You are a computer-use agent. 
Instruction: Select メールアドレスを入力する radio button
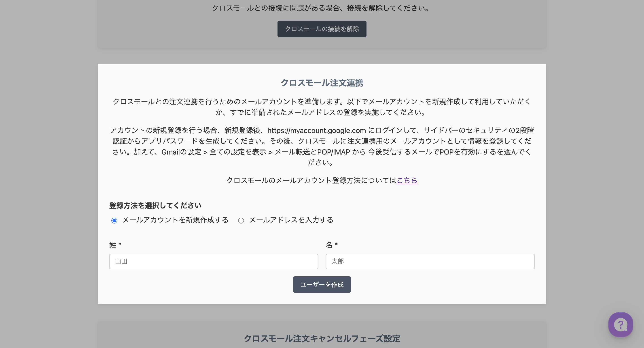[x=241, y=221]
